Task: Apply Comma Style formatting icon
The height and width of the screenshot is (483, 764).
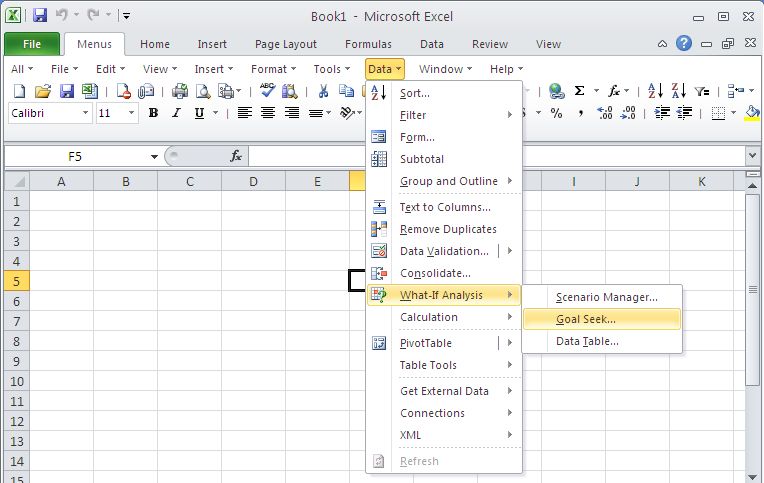Action: tap(581, 114)
